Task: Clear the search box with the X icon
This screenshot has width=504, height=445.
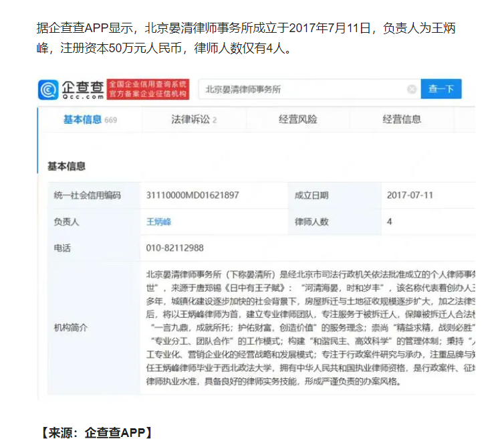Action: 412,89
